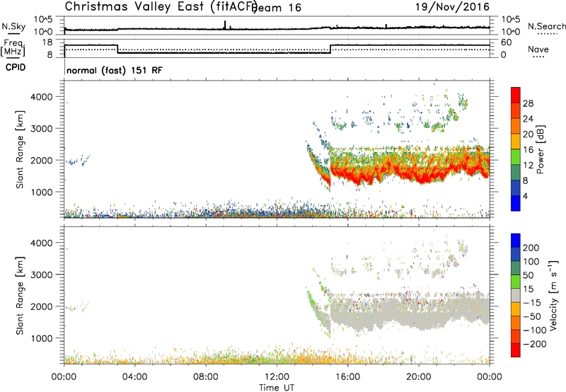Click the grey swatch in the Velocity colorbar

click(x=516, y=295)
